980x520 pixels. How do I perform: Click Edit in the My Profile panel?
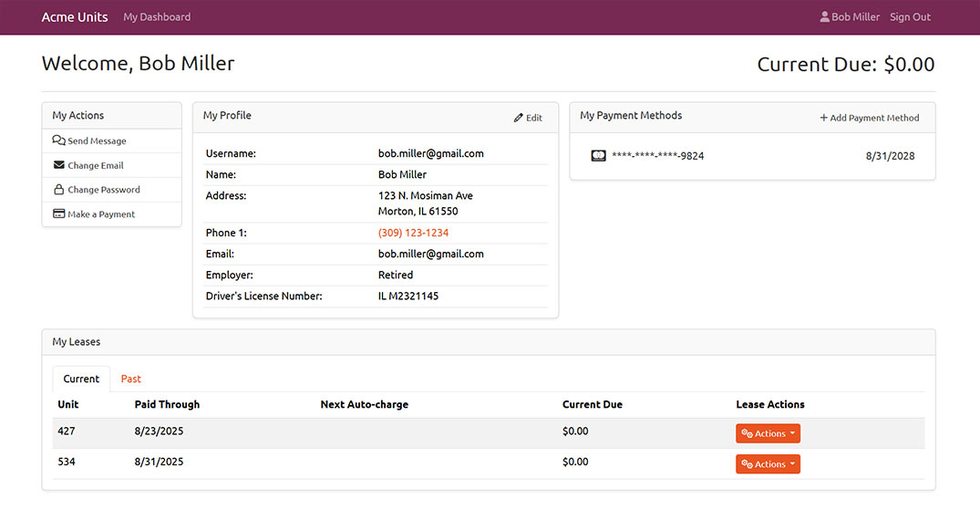tap(528, 118)
